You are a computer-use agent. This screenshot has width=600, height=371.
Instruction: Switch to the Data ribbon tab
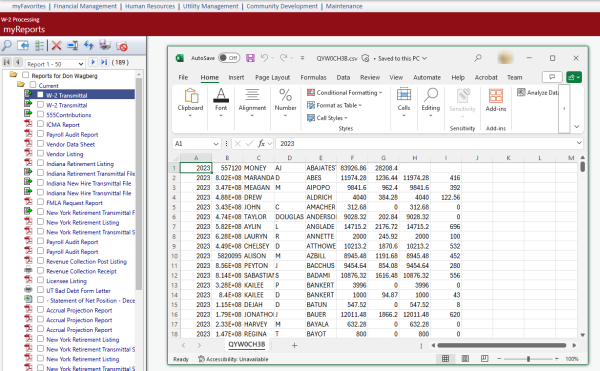click(x=343, y=77)
